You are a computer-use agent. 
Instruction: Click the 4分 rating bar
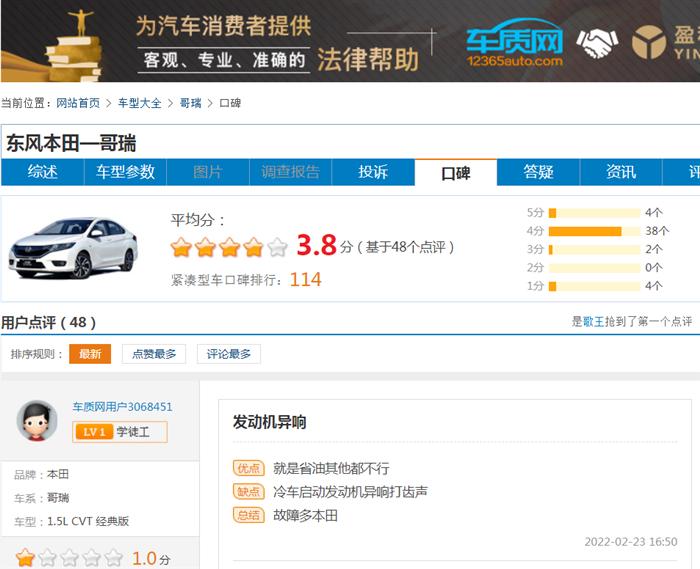point(594,231)
